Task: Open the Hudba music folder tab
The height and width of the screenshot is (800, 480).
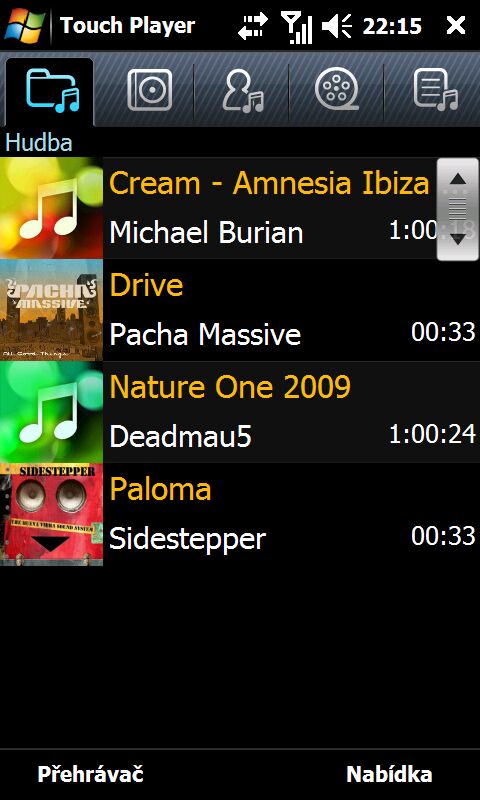Action: [x=49, y=92]
